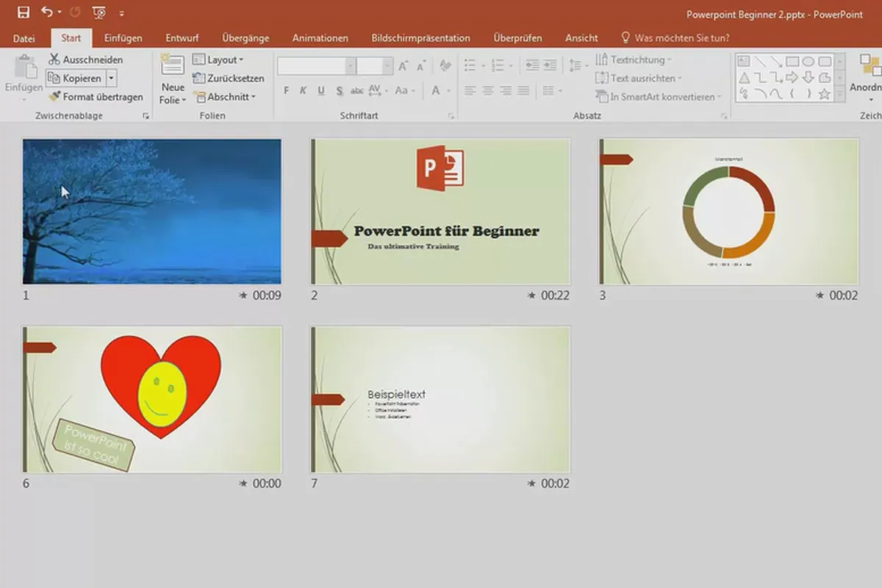Click the clear all formatting eraser icon

444,66
